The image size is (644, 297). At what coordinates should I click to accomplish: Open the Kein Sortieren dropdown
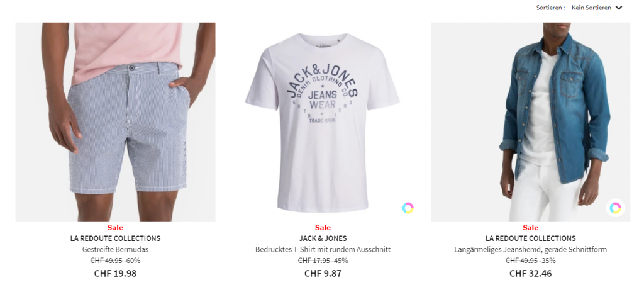pos(597,8)
